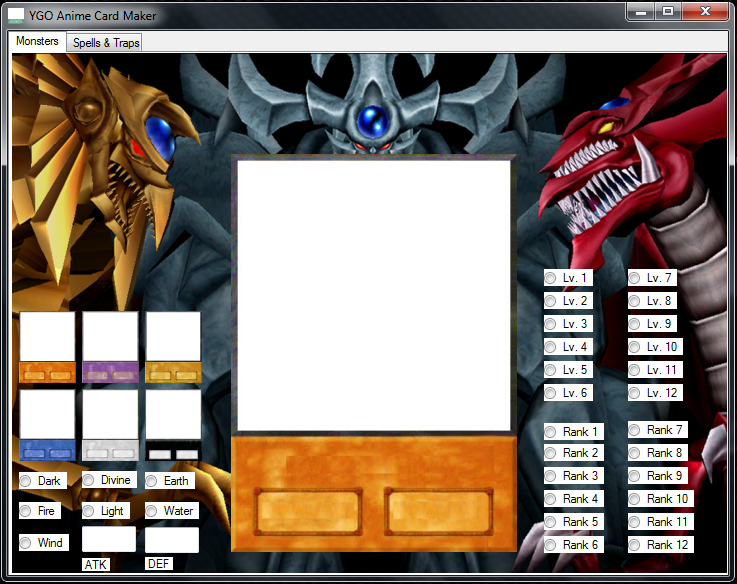
Task: Choose the Dark attribute
Action: click(43, 481)
